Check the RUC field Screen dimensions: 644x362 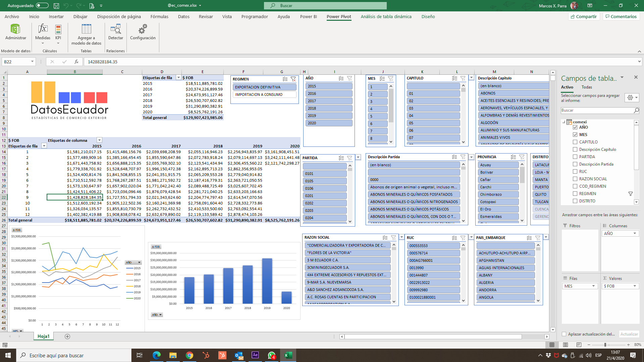click(x=575, y=172)
